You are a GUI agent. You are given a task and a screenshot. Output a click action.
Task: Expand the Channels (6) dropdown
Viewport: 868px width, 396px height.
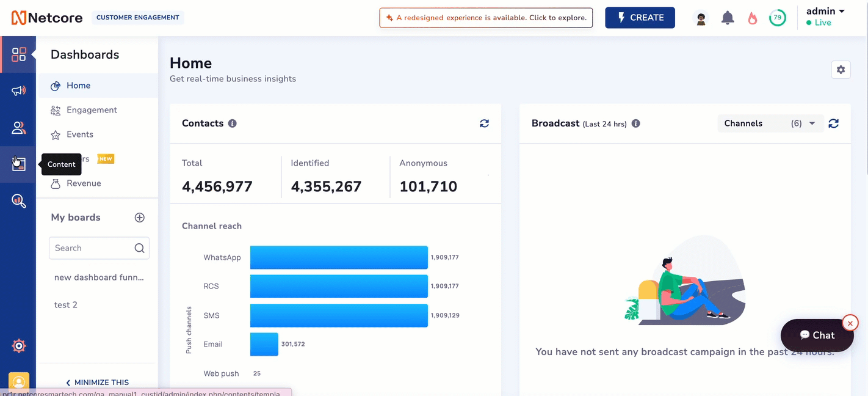(770, 123)
